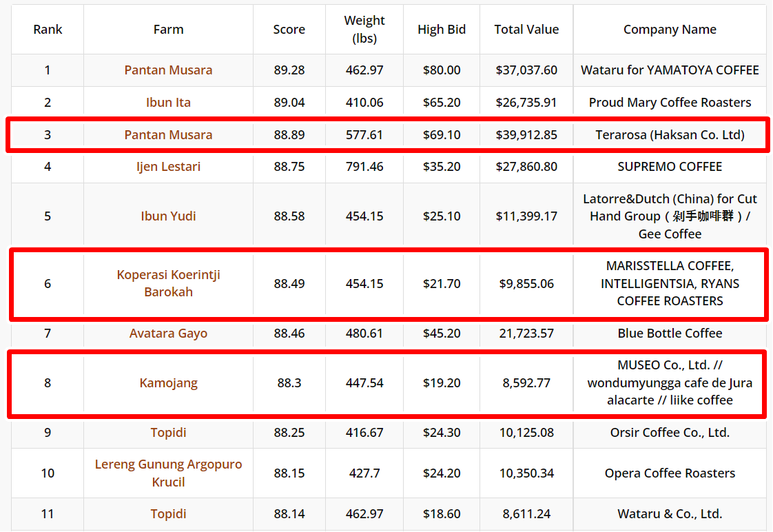This screenshot has height=532, width=773.
Task: Click the Total Value column header
Action: pos(526,30)
